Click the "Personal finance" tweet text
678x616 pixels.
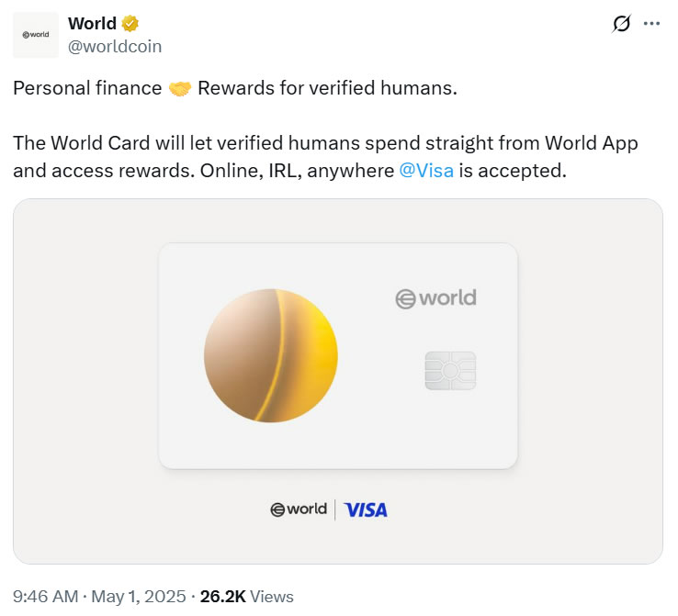86,89
